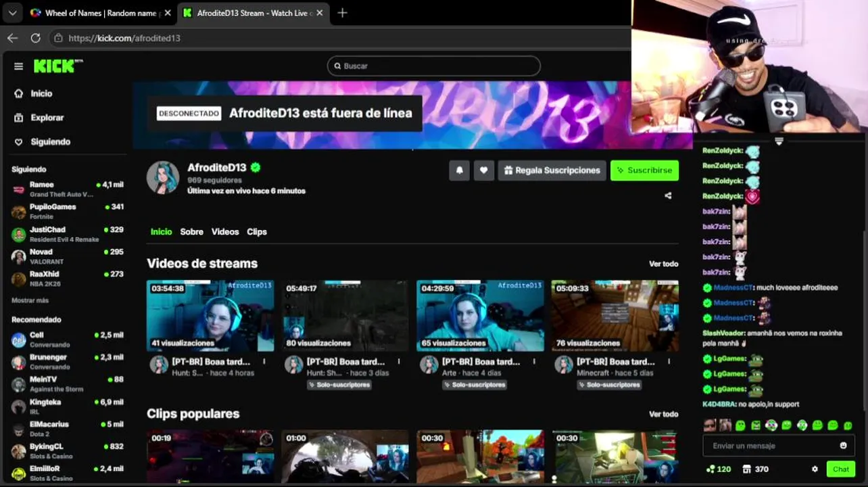
Task: Open the 00:19 popular clip
Action: click(x=210, y=457)
